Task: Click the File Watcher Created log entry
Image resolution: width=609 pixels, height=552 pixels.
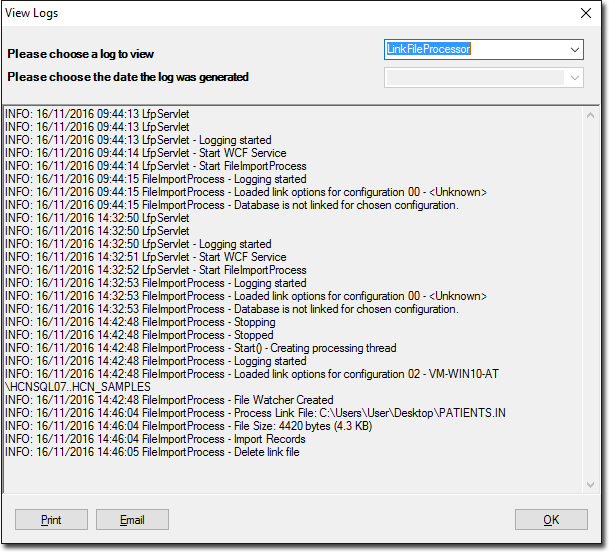Action: point(200,400)
